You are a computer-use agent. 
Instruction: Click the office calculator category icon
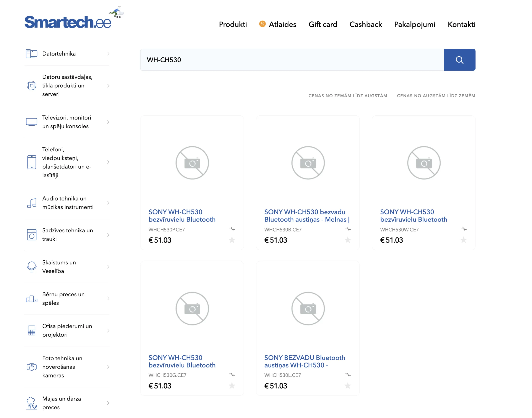point(32,330)
